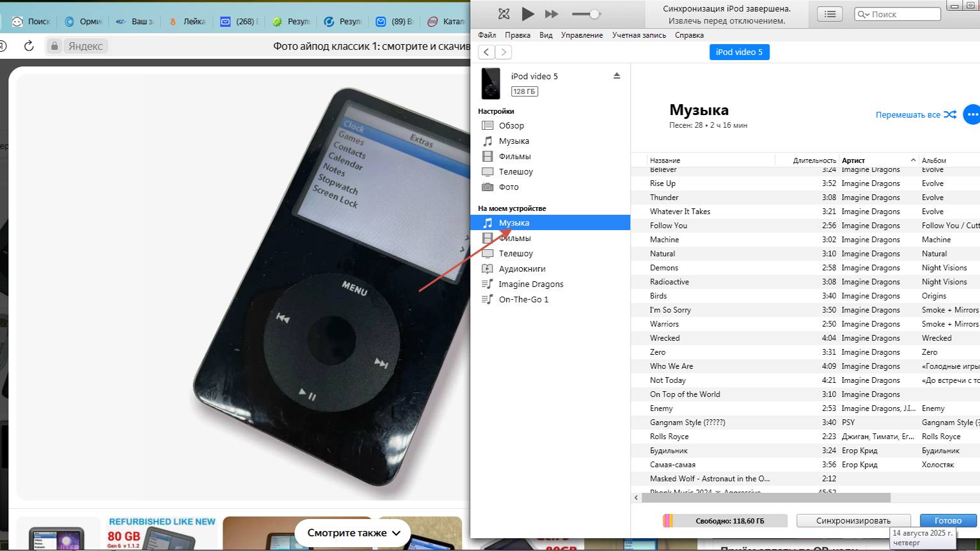980x551 pixels.
Task: Open the blue three-dots more options button
Action: click(972, 115)
